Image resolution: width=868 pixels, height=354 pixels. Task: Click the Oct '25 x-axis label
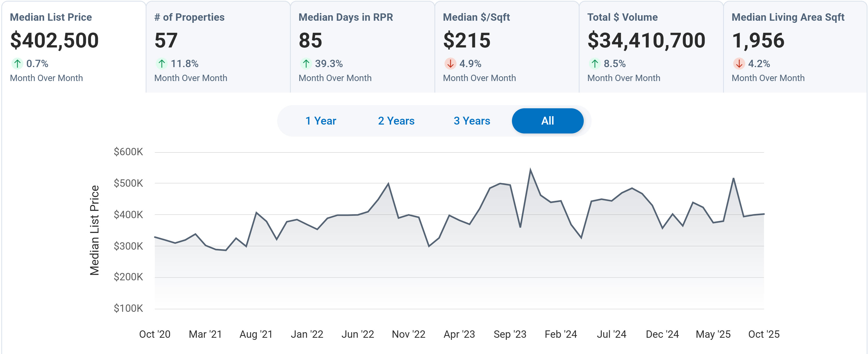coord(763,334)
